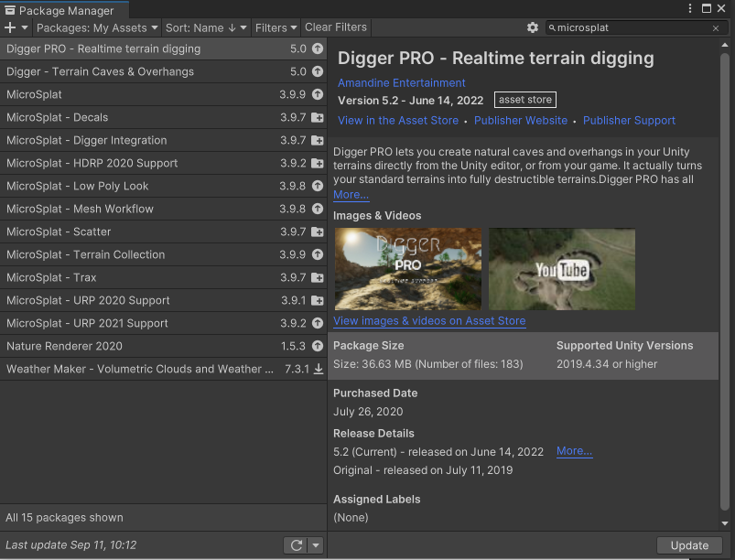Image resolution: width=735 pixels, height=560 pixels.
Task: Click update icon for MicroSplat - Terrain Collection
Action: click(318, 254)
